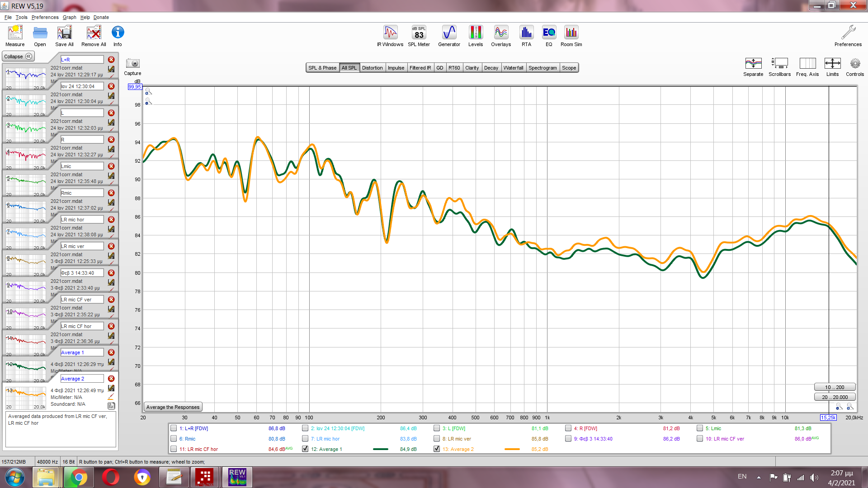
Task: Open the Preferences menu in menu bar
Action: point(45,17)
